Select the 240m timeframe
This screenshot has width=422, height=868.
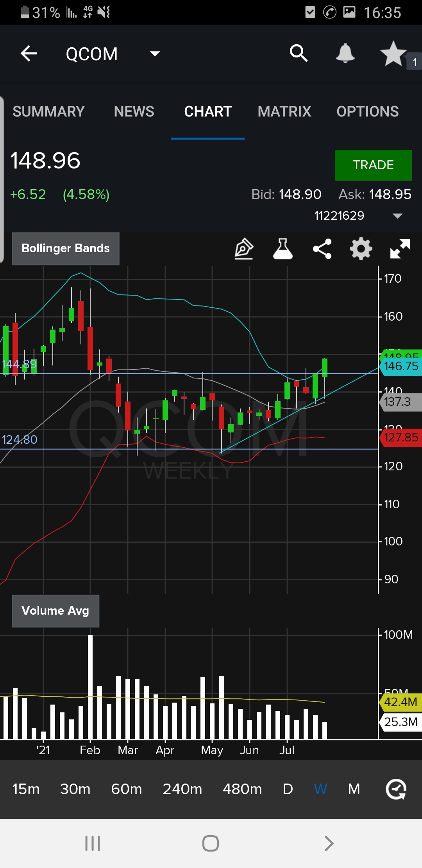182,789
